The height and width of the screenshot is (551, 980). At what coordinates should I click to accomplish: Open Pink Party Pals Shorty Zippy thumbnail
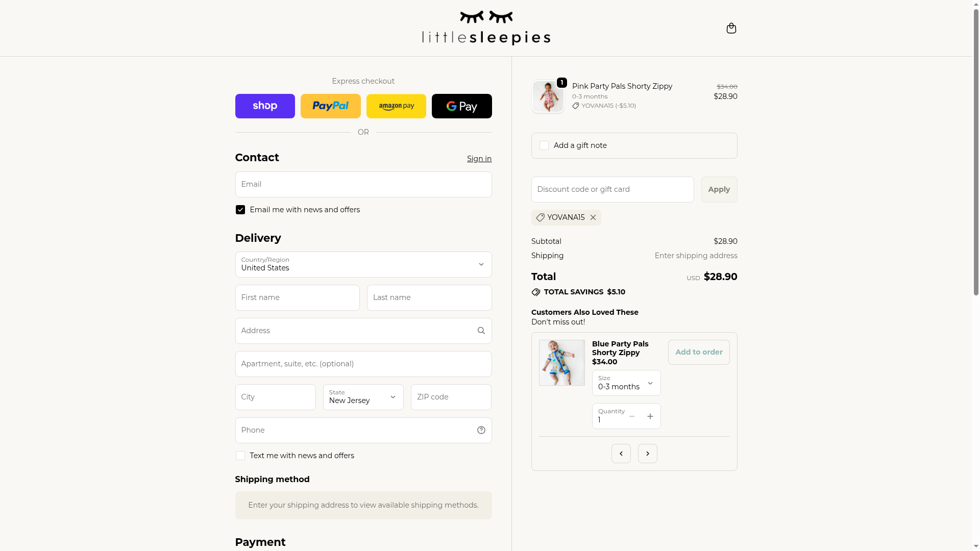coord(548,96)
